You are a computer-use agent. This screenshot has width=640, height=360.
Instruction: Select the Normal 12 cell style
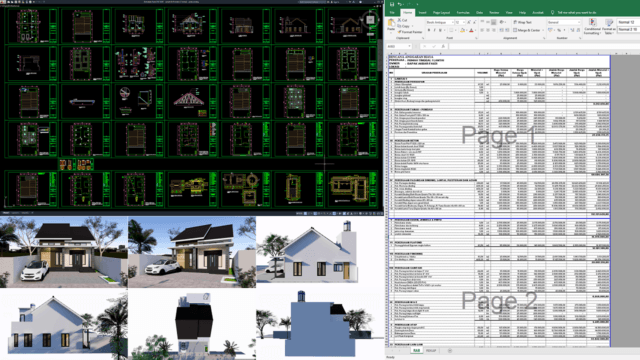(629, 22)
